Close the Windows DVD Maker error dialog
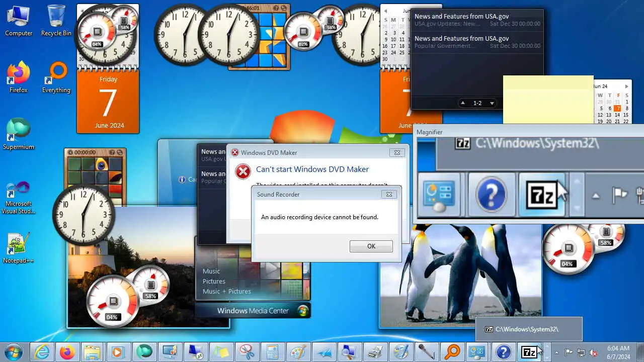 pos(397,152)
